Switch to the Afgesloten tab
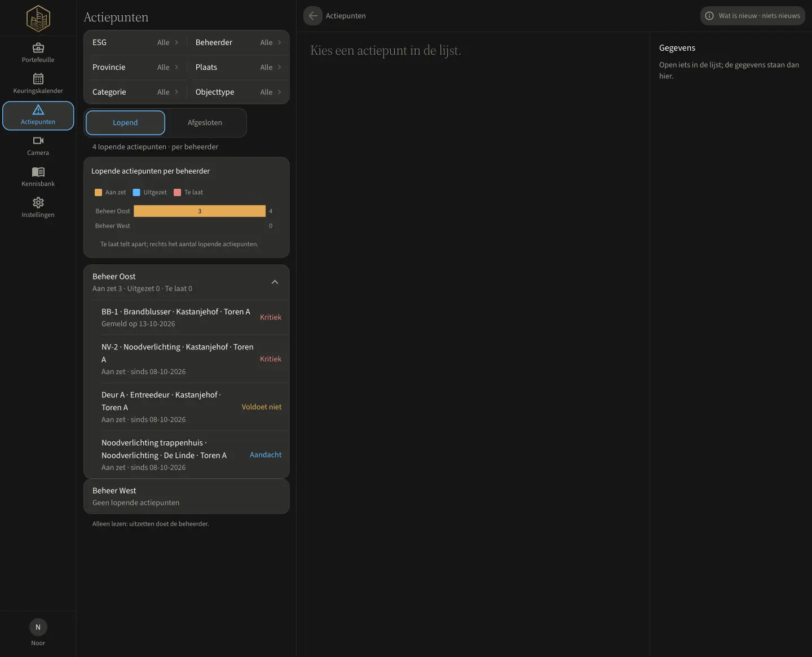This screenshot has height=657, width=812. click(x=205, y=123)
